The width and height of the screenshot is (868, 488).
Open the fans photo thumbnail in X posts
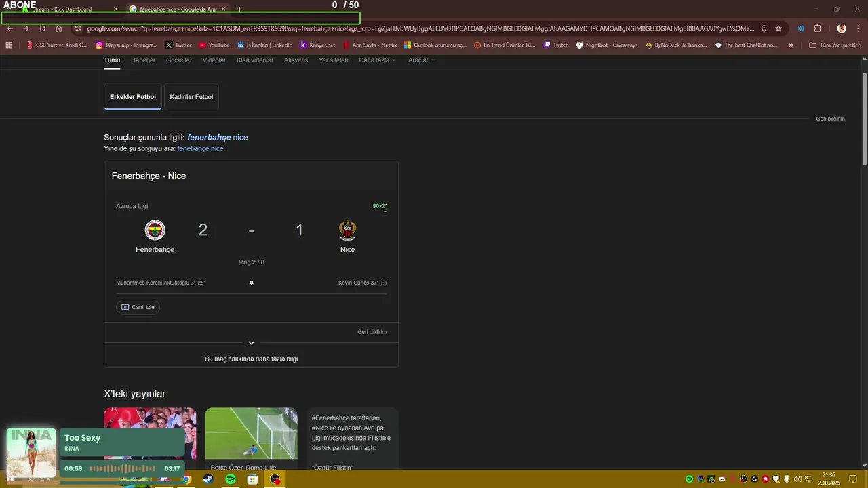point(150,434)
